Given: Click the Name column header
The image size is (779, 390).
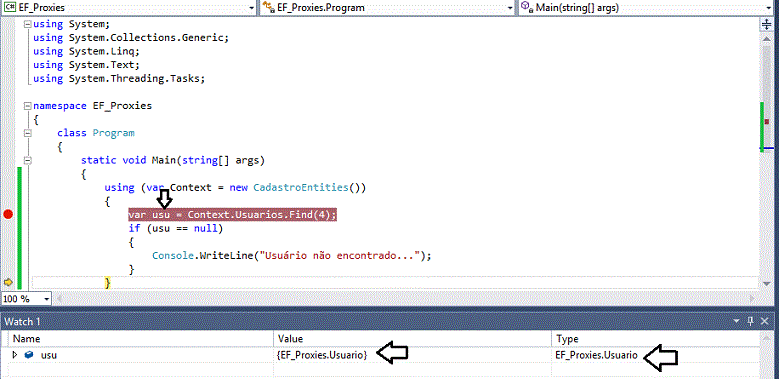Looking at the screenshot, I should pos(141,339).
